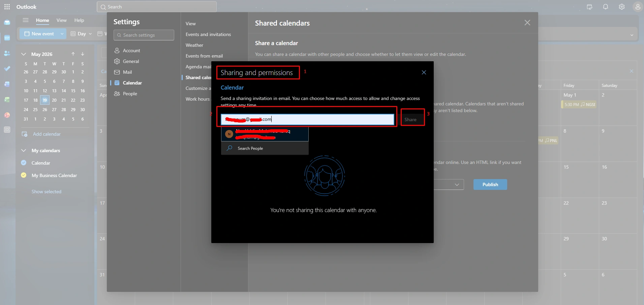
Task: Open Account settings category
Action: pos(144,50)
